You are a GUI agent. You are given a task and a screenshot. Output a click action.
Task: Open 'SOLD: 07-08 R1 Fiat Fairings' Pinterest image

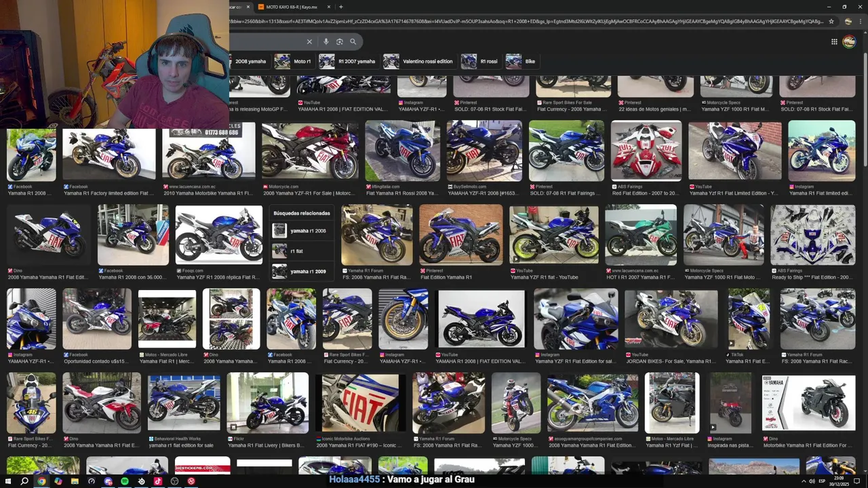coord(566,150)
